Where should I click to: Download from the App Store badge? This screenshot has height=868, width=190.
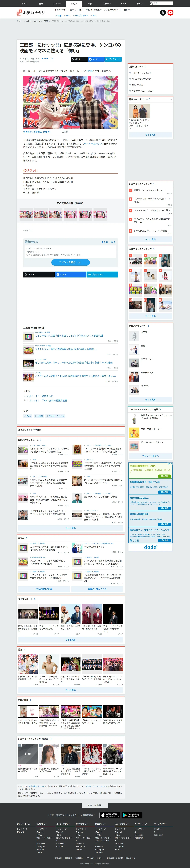[x=110, y=815]
